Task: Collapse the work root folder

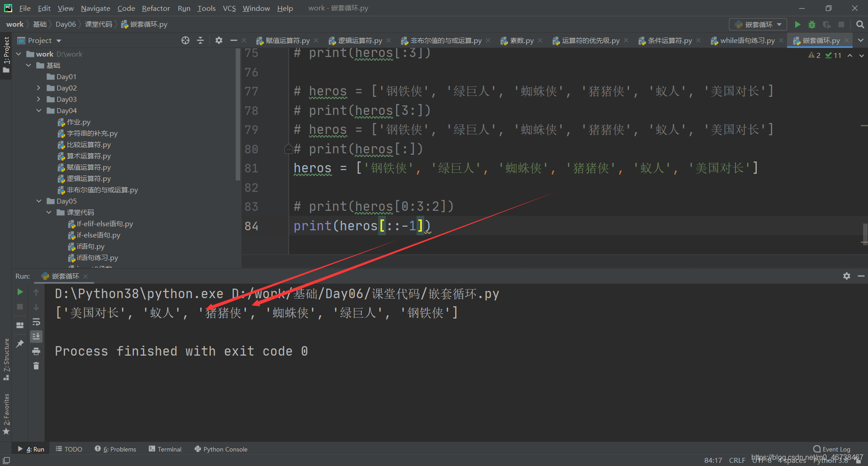Action: tap(19, 54)
